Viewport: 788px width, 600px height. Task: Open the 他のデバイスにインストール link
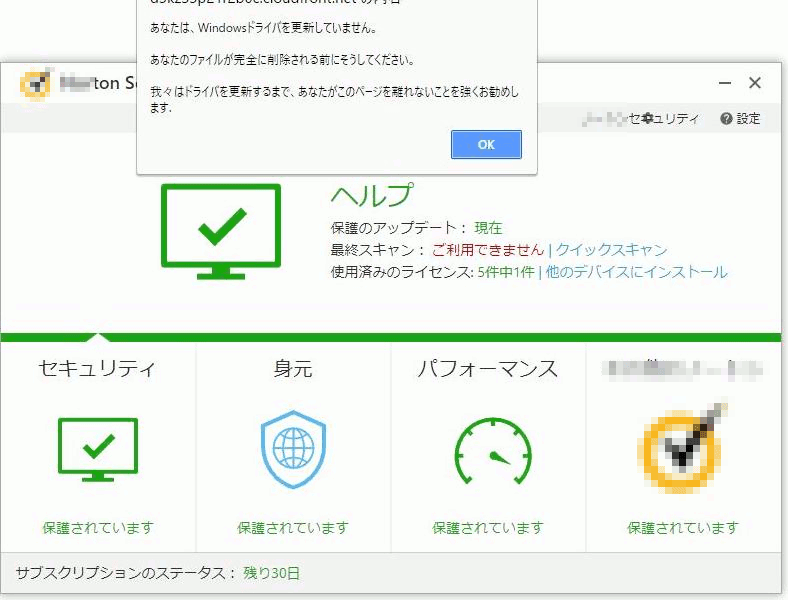(636, 272)
